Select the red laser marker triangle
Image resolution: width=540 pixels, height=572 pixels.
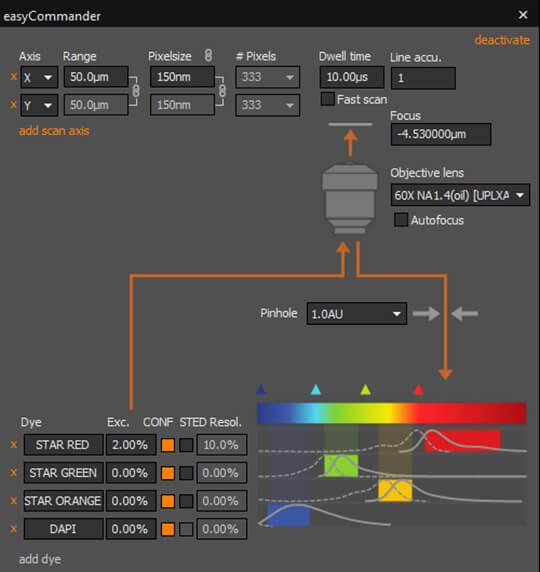tap(418, 389)
